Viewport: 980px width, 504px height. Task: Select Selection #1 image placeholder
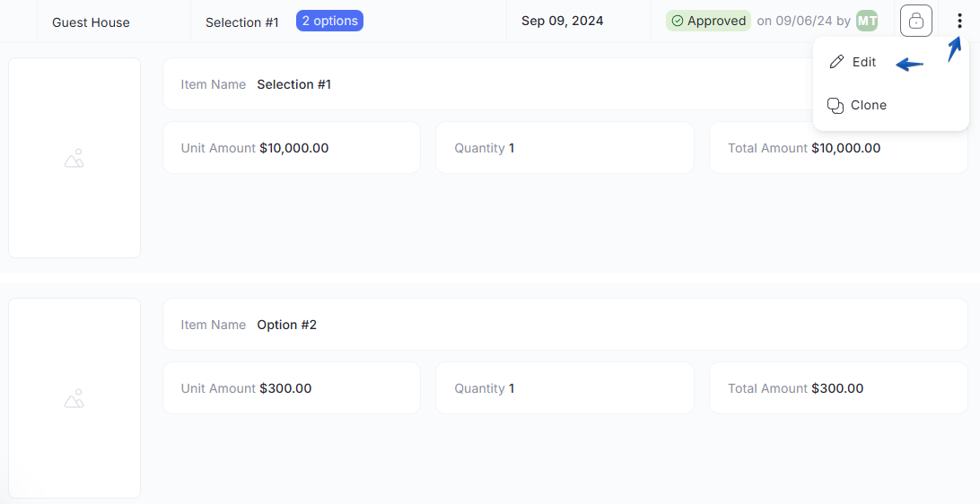pyautogui.click(x=74, y=158)
